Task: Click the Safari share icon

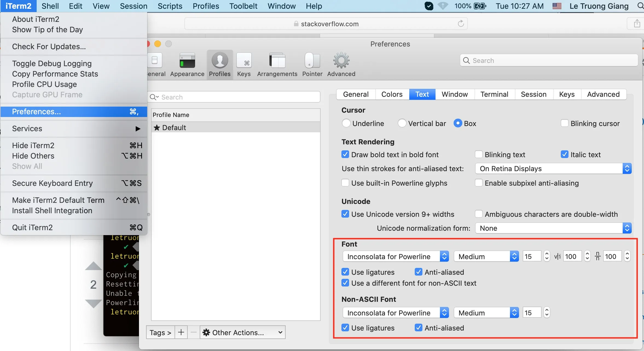Action: (637, 24)
